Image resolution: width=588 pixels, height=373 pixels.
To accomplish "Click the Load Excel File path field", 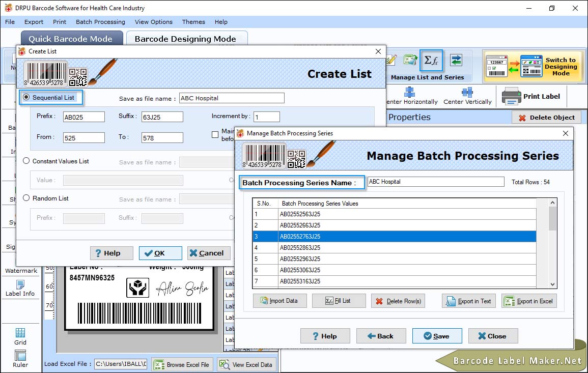I will coord(120,364).
